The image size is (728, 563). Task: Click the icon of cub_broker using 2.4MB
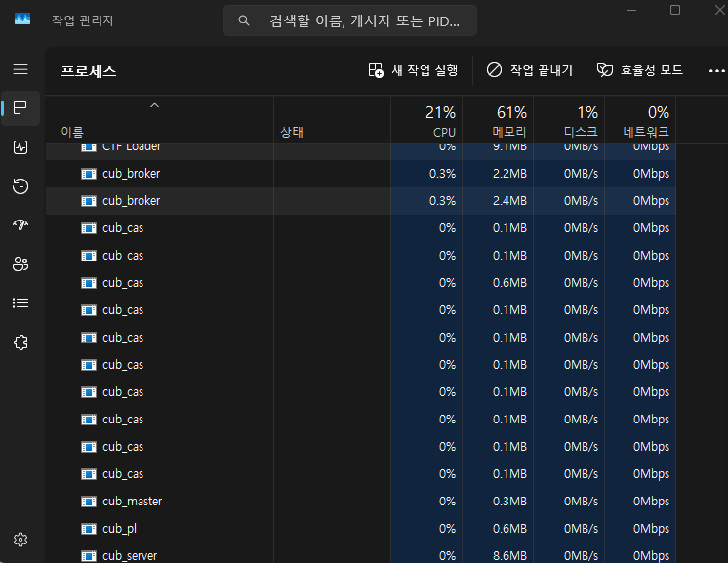pos(89,201)
